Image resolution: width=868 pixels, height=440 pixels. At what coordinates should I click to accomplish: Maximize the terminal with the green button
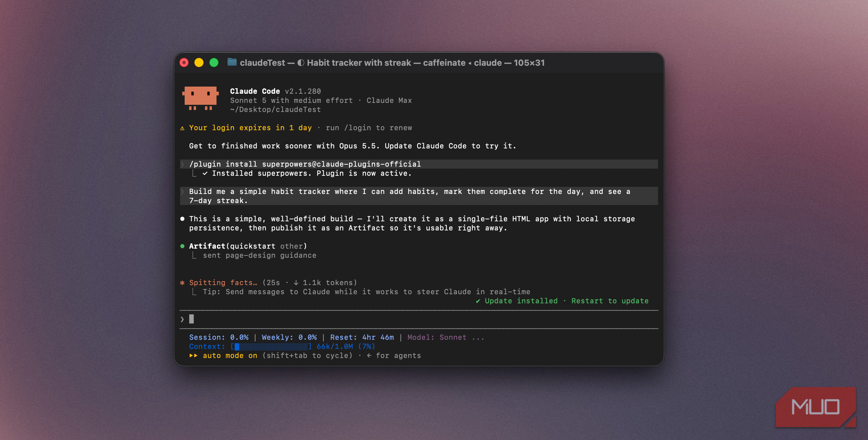pyautogui.click(x=214, y=62)
